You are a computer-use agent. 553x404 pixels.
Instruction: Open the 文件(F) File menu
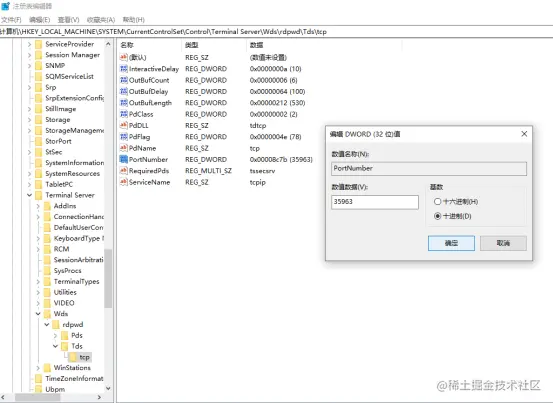(x=11, y=20)
